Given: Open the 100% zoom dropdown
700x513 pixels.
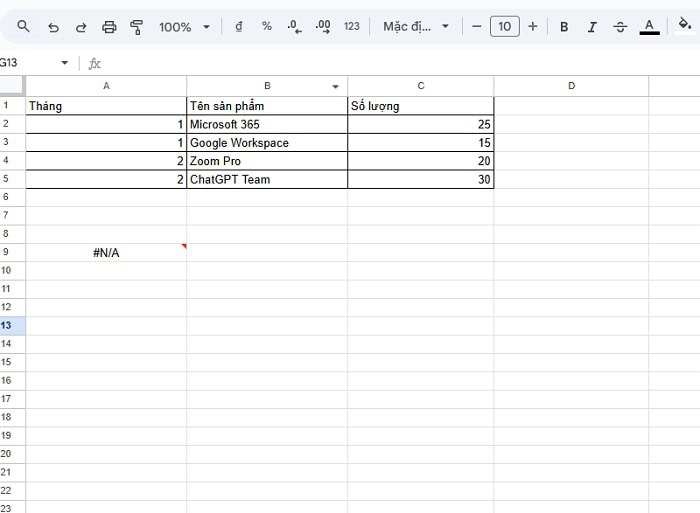Looking at the screenshot, I should (184, 27).
